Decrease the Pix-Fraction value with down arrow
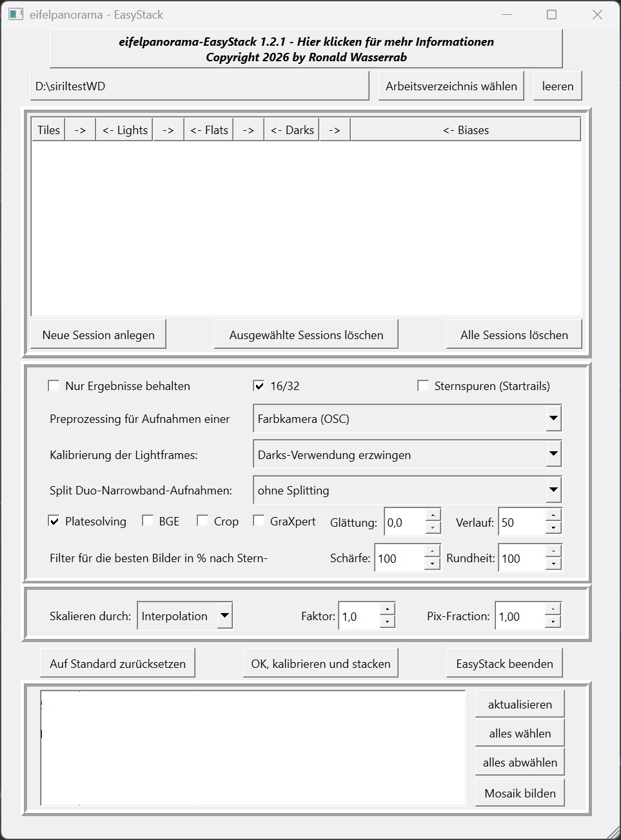Screen dimensions: 621x840 tap(553, 622)
